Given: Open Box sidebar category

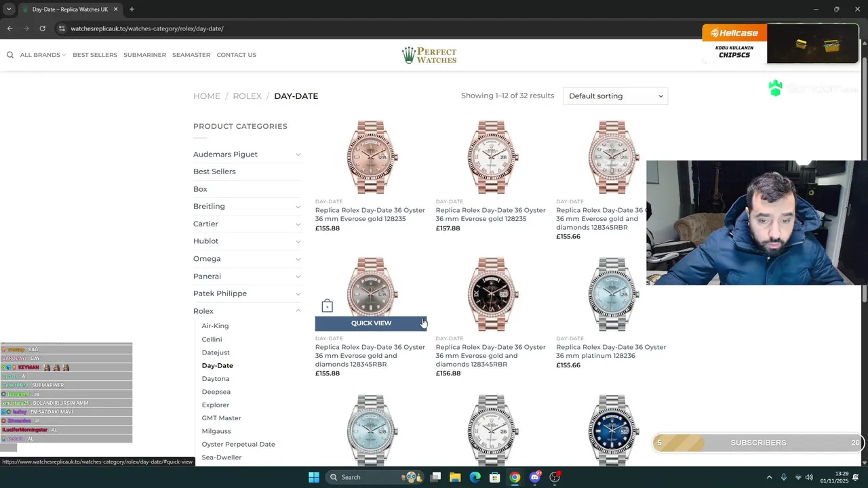Looking at the screenshot, I should (200, 189).
